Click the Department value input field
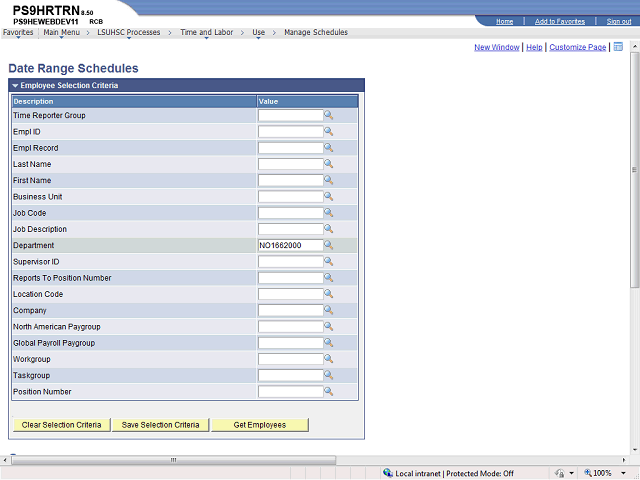The width and height of the screenshot is (640, 480). 290,245
